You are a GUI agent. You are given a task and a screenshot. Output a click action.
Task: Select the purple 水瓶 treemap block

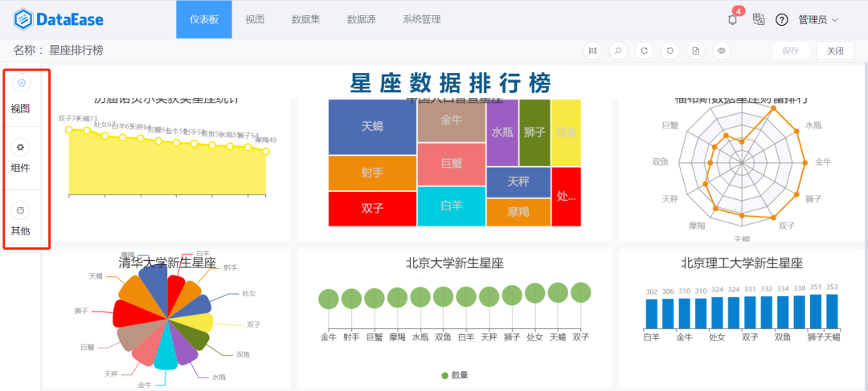pyautogui.click(x=502, y=132)
